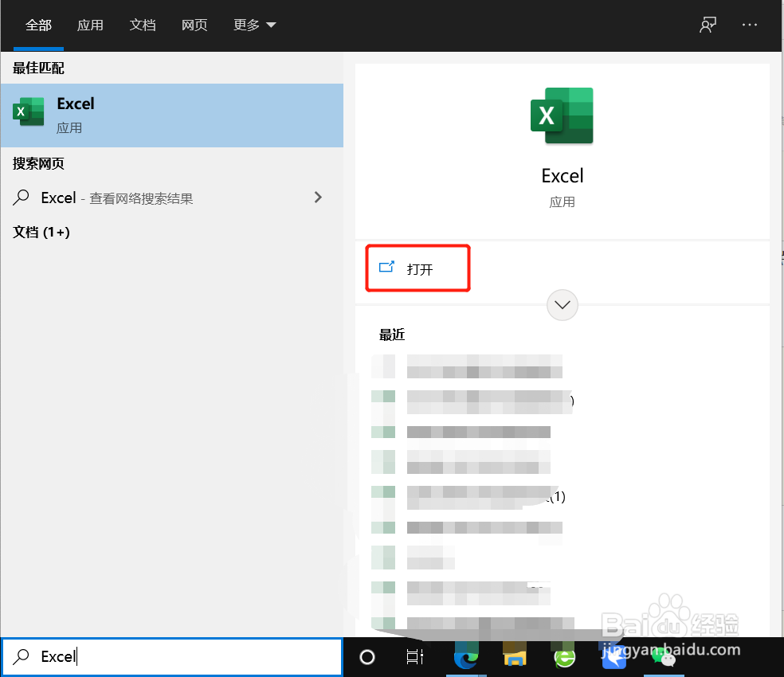Click the small Excel icon in best match
This screenshot has height=677, width=784.
tap(29, 112)
